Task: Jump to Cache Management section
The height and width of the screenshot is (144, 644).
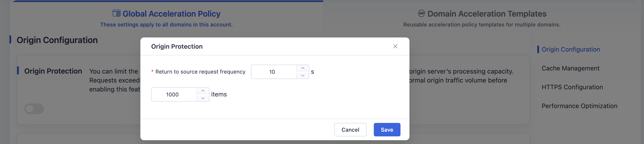Action: click(570, 68)
